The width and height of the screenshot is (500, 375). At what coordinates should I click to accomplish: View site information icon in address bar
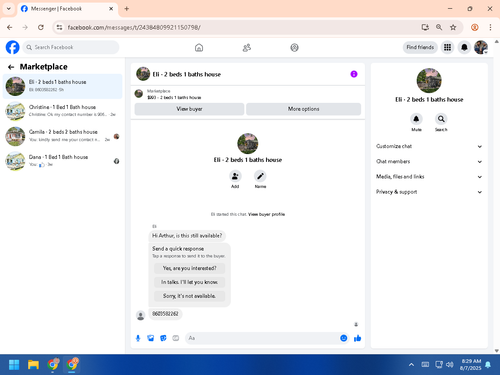click(x=60, y=27)
